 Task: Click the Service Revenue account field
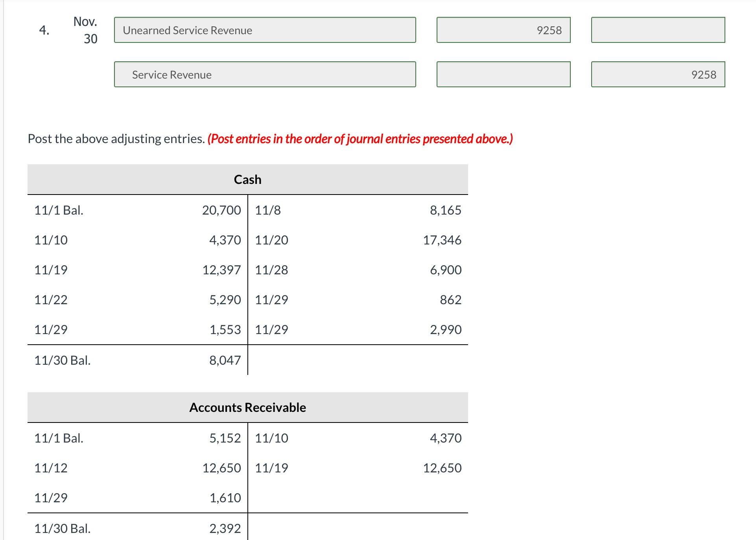tap(265, 74)
